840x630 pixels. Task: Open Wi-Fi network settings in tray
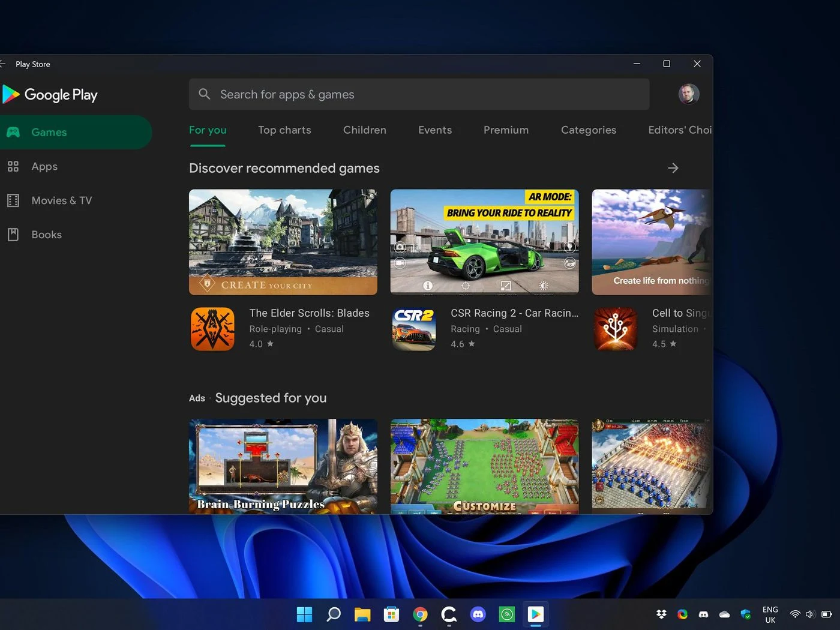coord(795,614)
